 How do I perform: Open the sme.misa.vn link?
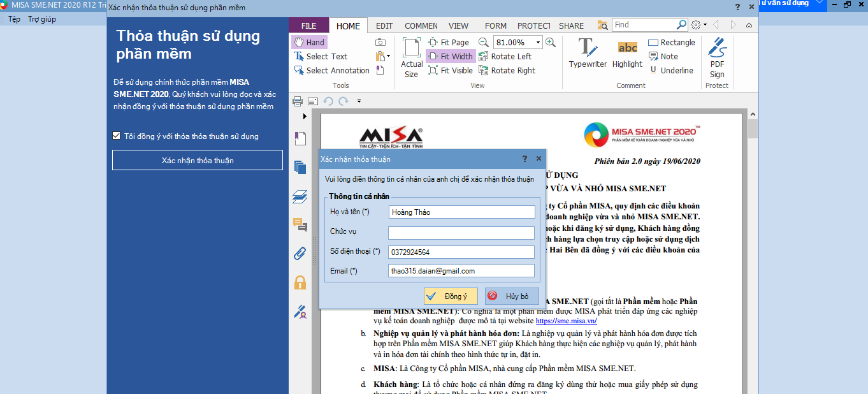point(566,321)
